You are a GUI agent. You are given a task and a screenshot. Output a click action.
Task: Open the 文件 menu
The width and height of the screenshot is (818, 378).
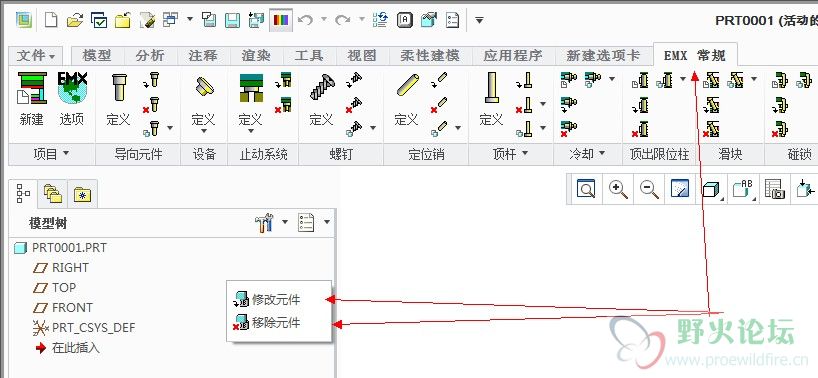tap(35, 56)
